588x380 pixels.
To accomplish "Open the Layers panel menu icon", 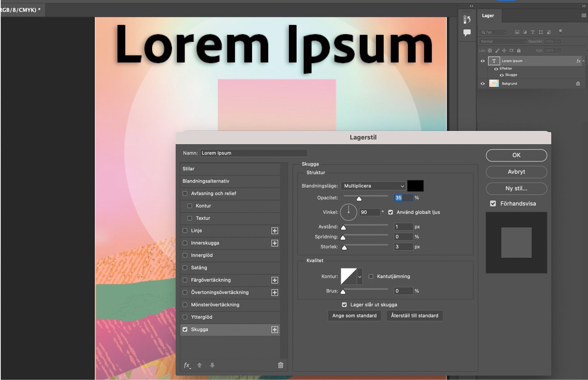I will pyautogui.click(x=583, y=15).
